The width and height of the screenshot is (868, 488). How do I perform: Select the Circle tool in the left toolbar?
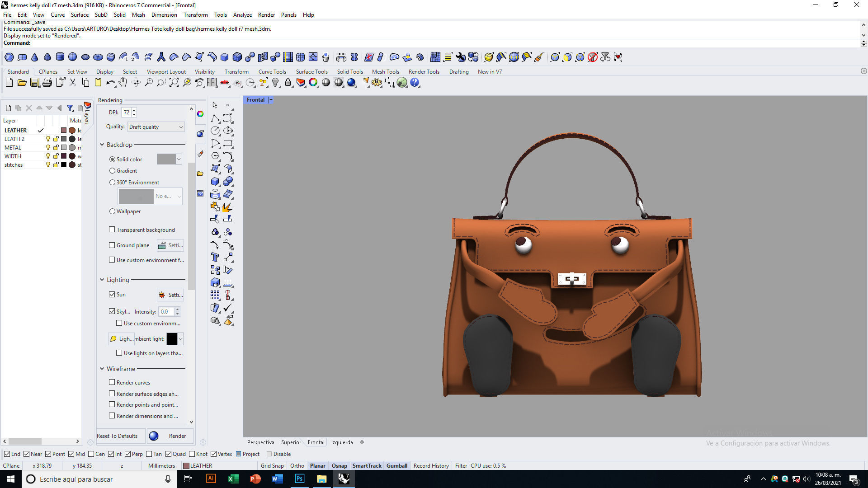215,131
